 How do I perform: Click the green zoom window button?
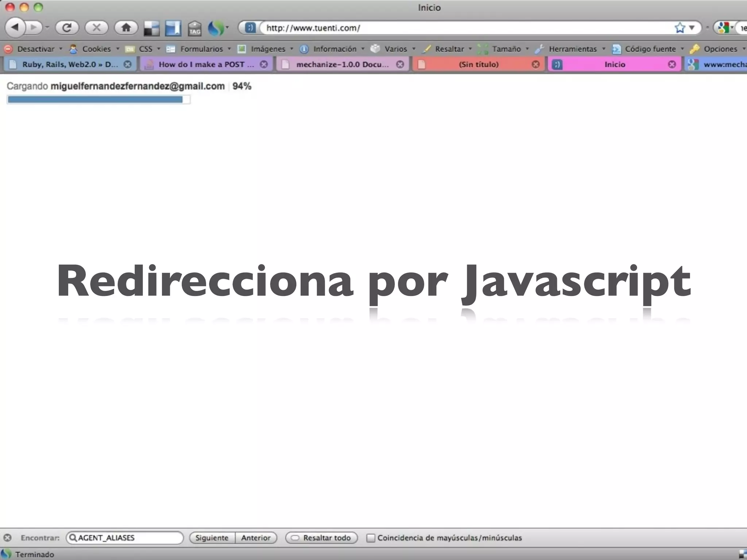[38, 7]
